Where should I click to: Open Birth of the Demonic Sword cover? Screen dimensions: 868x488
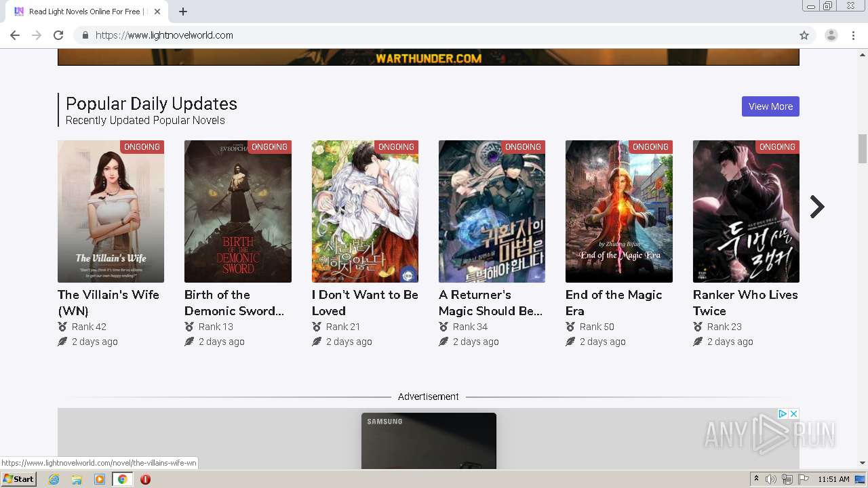238,211
